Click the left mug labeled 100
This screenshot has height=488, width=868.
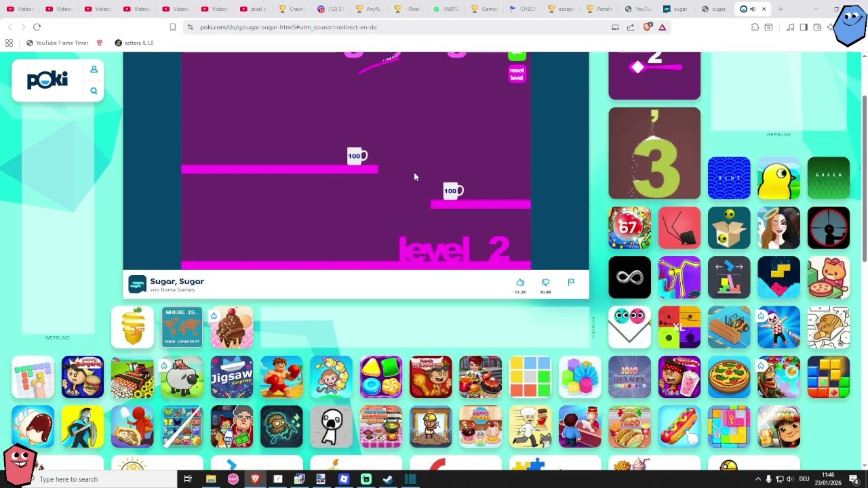[x=357, y=157]
